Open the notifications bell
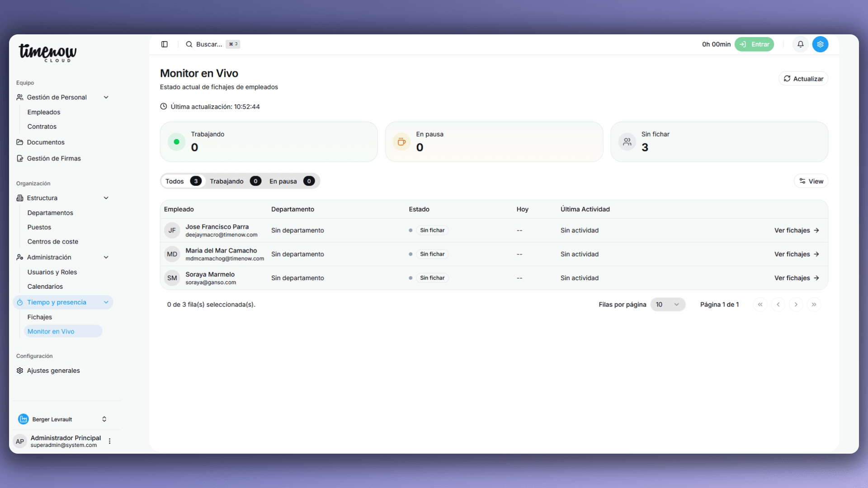The width and height of the screenshot is (868, 488). point(800,44)
